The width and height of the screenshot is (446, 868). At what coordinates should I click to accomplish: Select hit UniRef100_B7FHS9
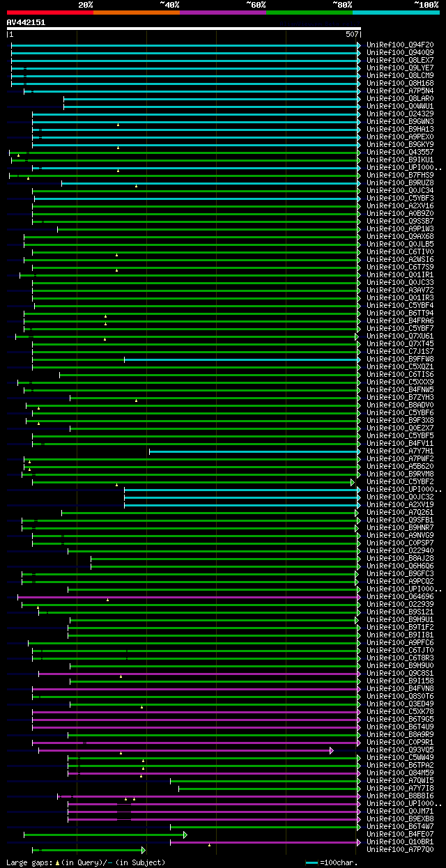pos(399,176)
